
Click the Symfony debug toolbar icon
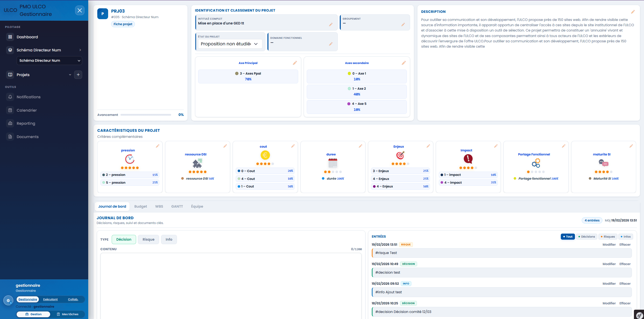click(639, 315)
